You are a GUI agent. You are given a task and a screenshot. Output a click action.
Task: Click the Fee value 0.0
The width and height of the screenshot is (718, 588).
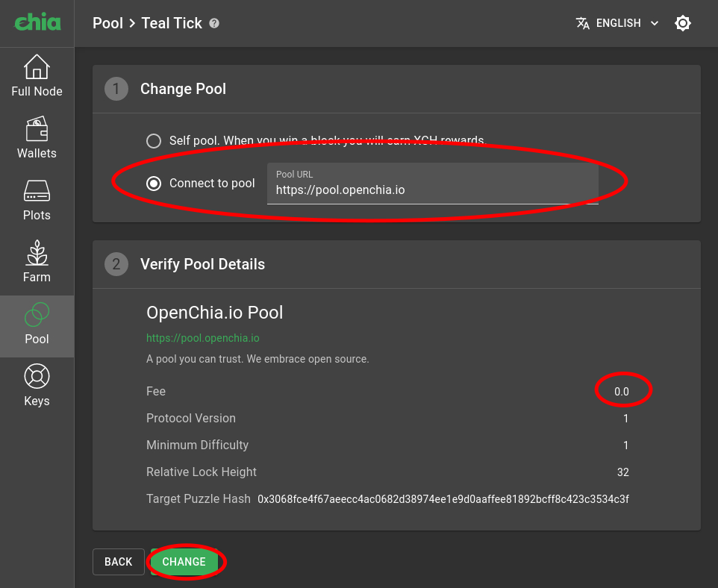[622, 392]
